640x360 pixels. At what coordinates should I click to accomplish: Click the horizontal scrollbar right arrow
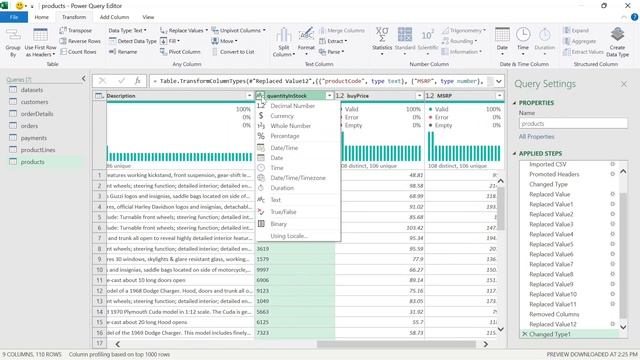click(486, 344)
